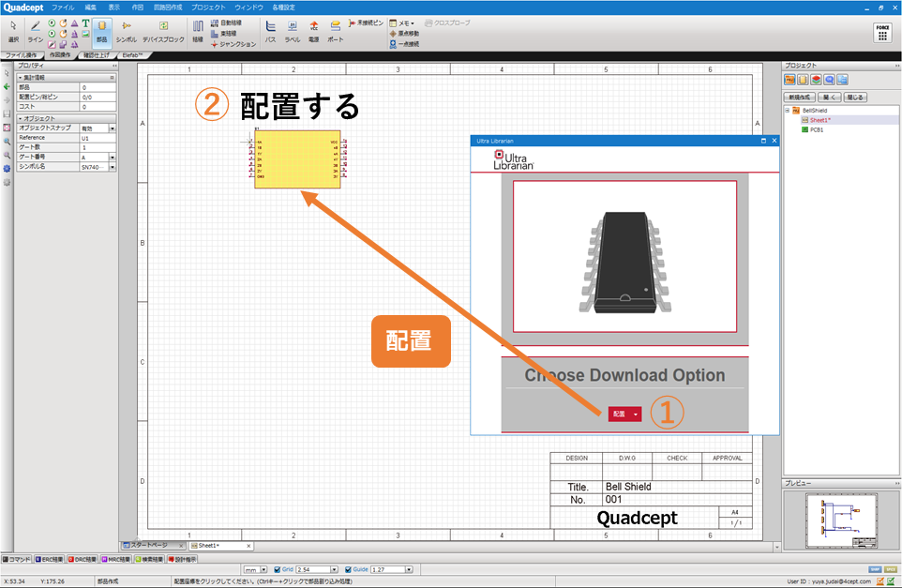This screenshot has height=588, width=902.
Task: Collapse the 集計情報 section
Action: coord(20,77)
